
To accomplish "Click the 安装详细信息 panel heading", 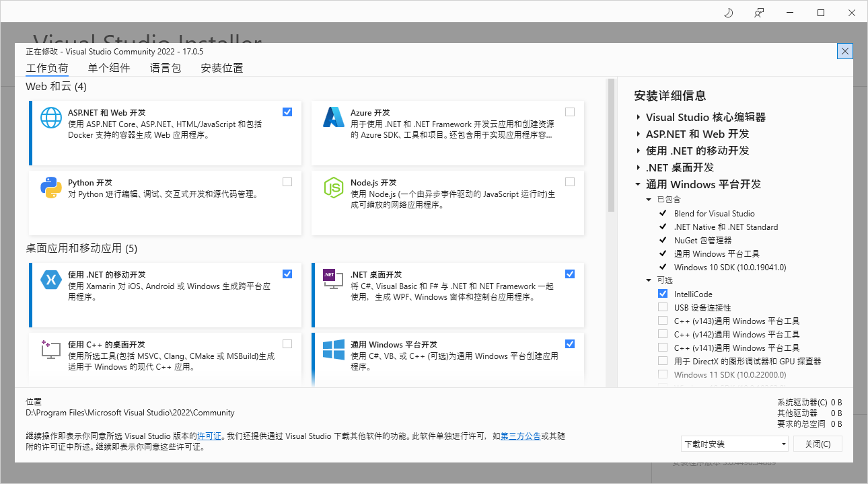I will [x=670, y=95].
